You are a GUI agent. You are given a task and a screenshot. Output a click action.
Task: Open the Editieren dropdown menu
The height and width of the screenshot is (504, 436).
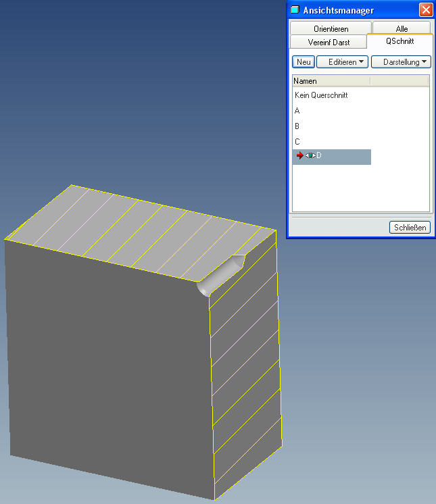[x=343, y=61]
